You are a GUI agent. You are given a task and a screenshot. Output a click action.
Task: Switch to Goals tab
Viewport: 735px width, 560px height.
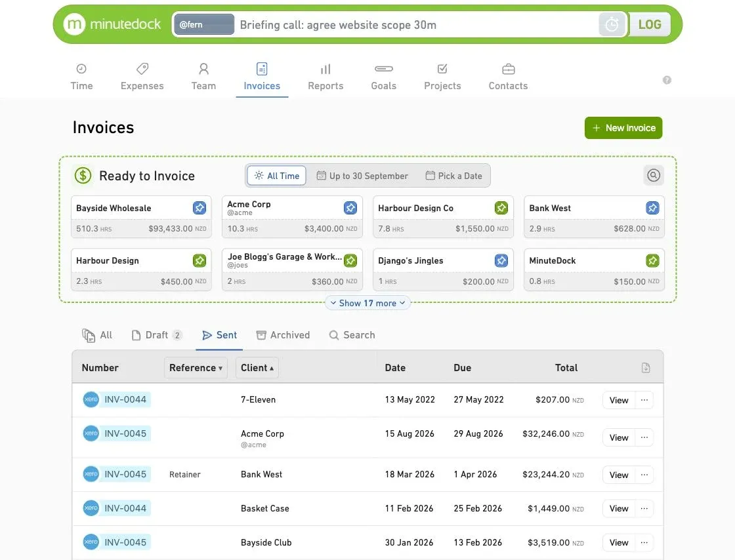(x=383, y=77)
